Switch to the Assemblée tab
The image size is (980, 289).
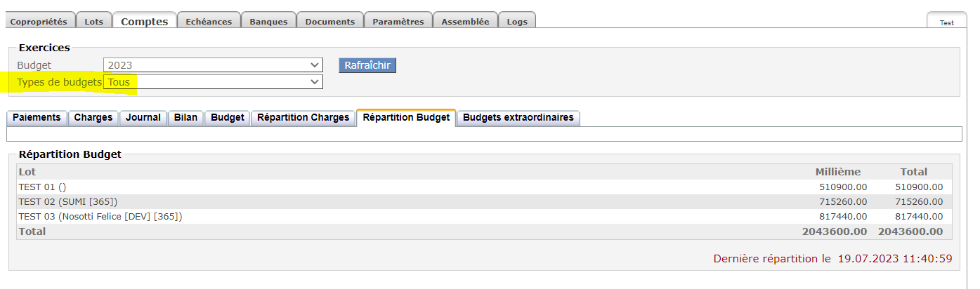click(465, 21)
